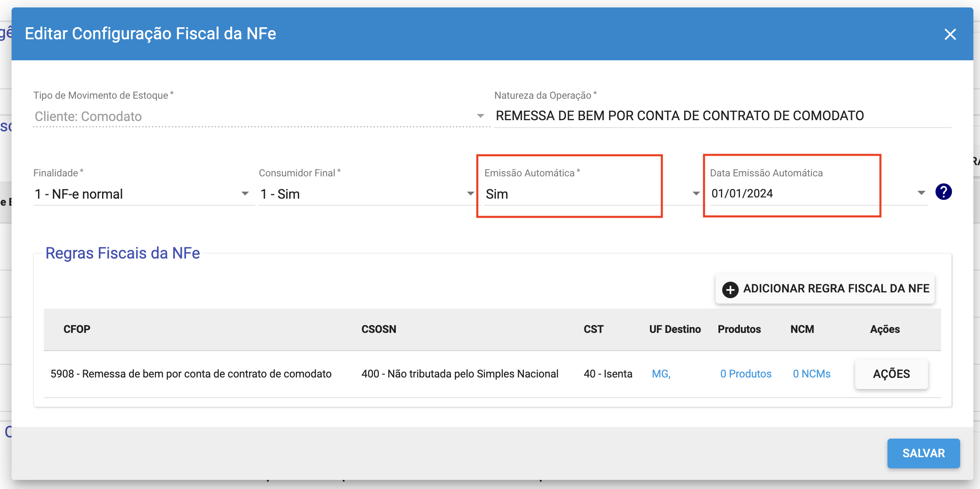This screenshot has height=489, width=980.
Task: Click the Data Emissão Automática label
Action: pos(766,173)
